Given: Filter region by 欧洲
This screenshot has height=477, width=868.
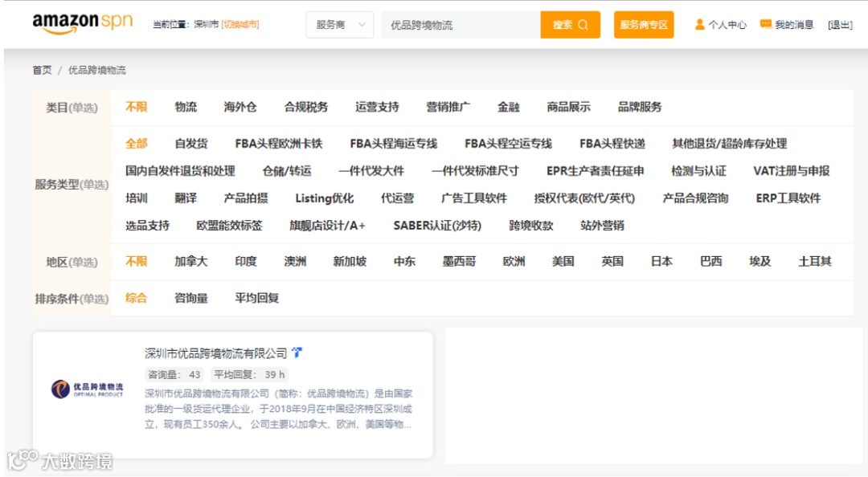Looking at the screenshot, I should [514, 261].
